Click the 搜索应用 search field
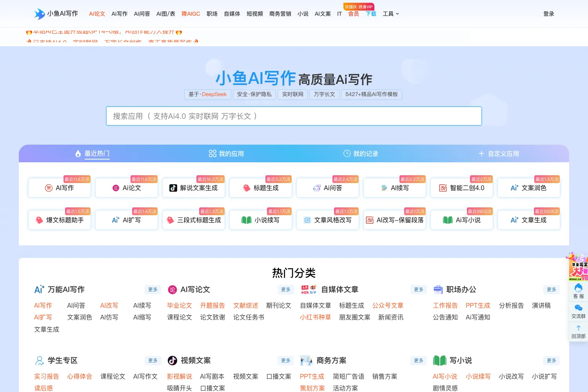Viewport: 588px width, 392px height. coord(294,116)
